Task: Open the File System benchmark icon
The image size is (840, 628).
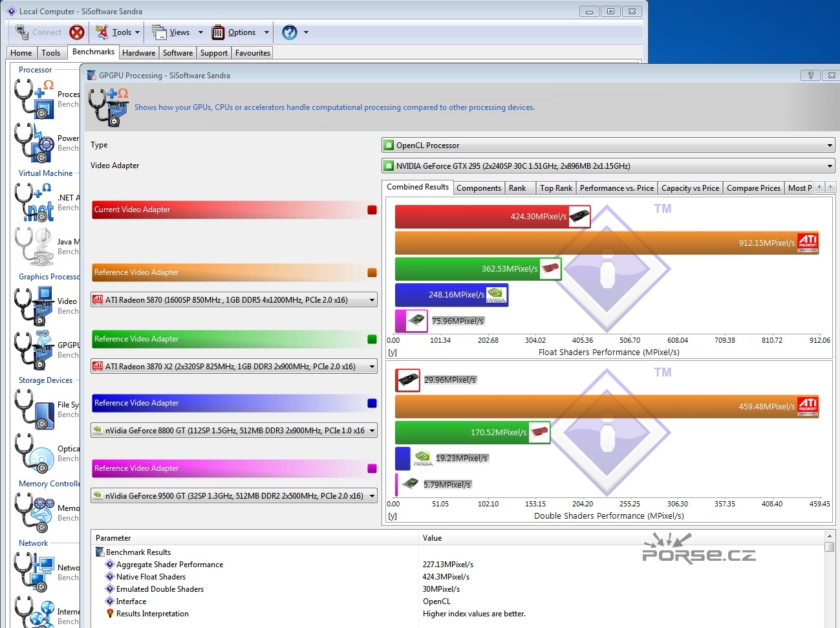Action: (34, 409)
